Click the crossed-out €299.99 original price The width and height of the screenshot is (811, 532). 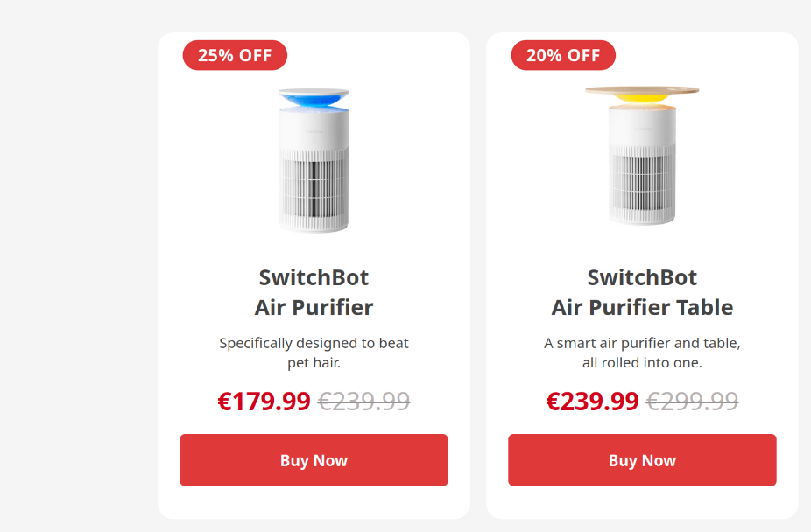(x=692, y=402)
